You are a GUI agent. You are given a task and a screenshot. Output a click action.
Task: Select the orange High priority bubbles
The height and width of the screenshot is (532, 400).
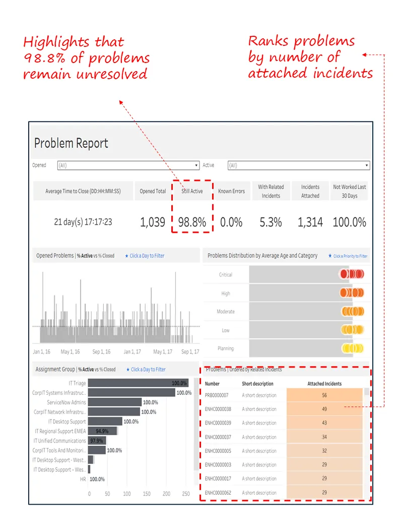(x=352, y=292)
